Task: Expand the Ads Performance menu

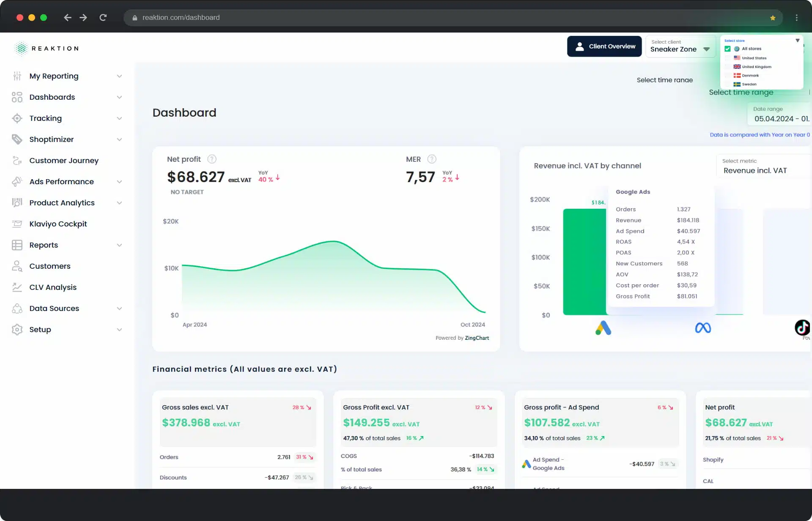Action: tap(68, 182)
